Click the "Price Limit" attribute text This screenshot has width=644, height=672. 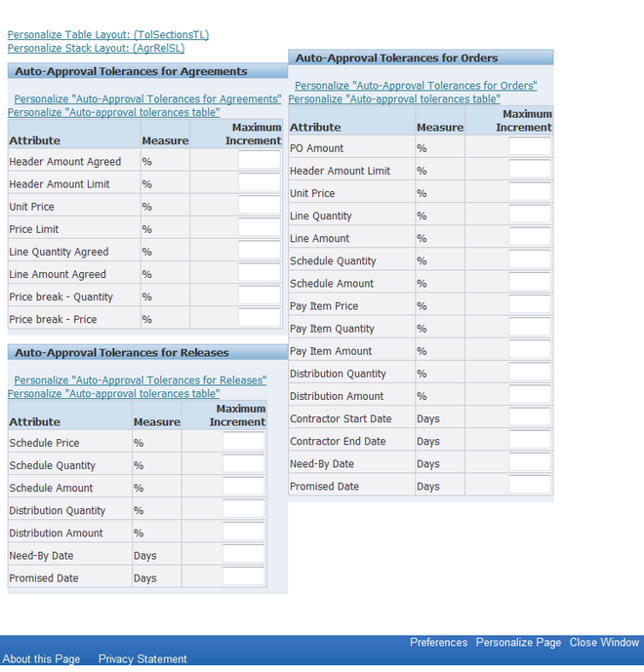click(x=34, y=230)
